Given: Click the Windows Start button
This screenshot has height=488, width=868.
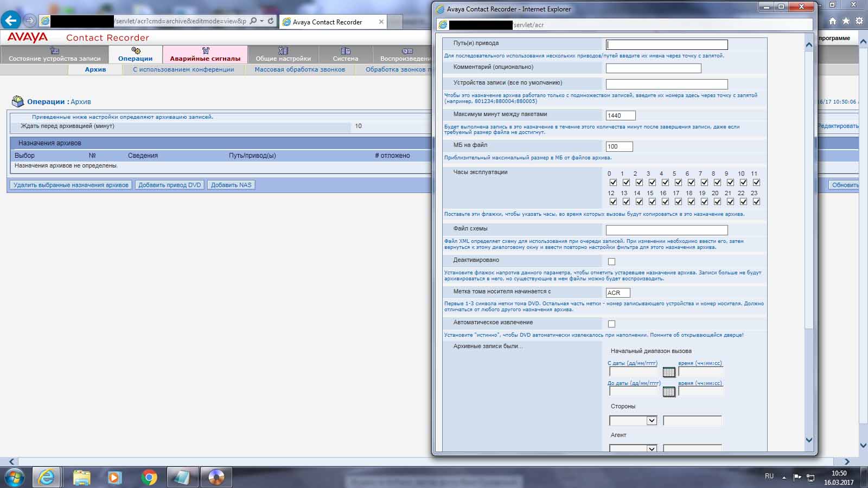Looking at the screenshot, I should coord(15,477).
